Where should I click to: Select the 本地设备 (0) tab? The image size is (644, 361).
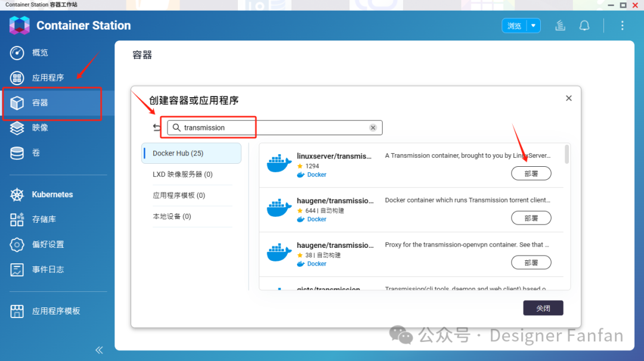[x=172, y=216]
